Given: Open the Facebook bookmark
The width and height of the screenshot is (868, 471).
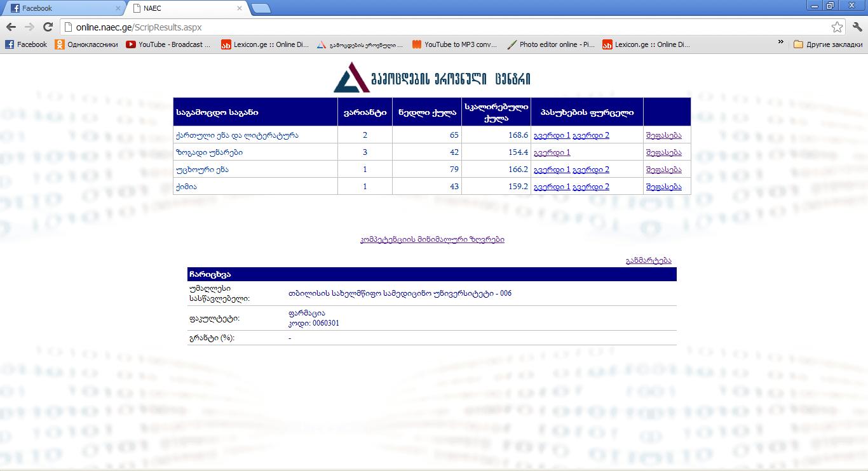Looking at the screenshot, I should 26,44.
